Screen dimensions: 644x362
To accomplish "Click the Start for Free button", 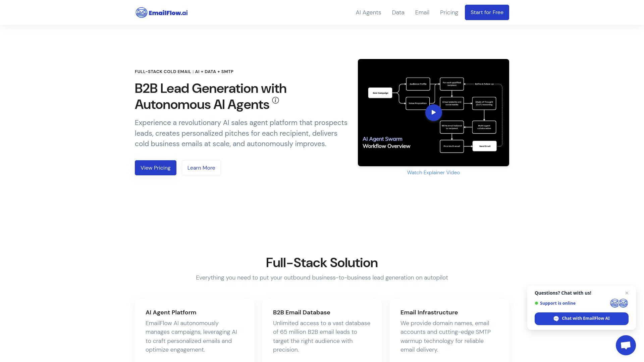I will pyautogui.click(x=487, y=12).
